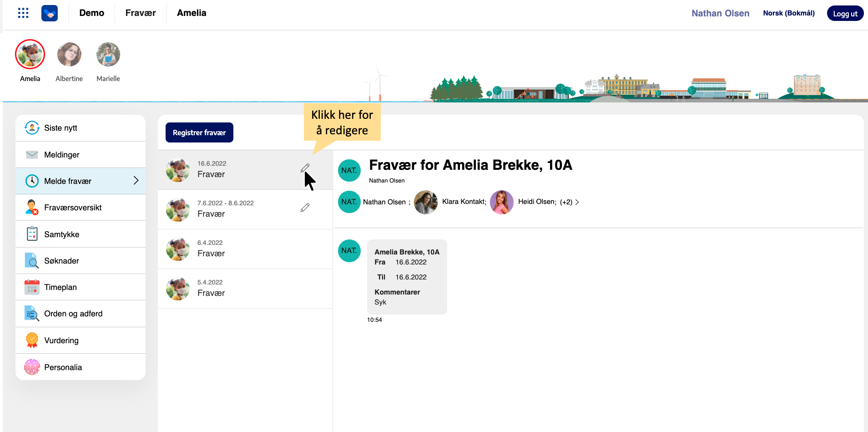Click the pencil icon for 16.6.2022 absence
This screenshot has height=432, width=868.
(x=305, y=168)
